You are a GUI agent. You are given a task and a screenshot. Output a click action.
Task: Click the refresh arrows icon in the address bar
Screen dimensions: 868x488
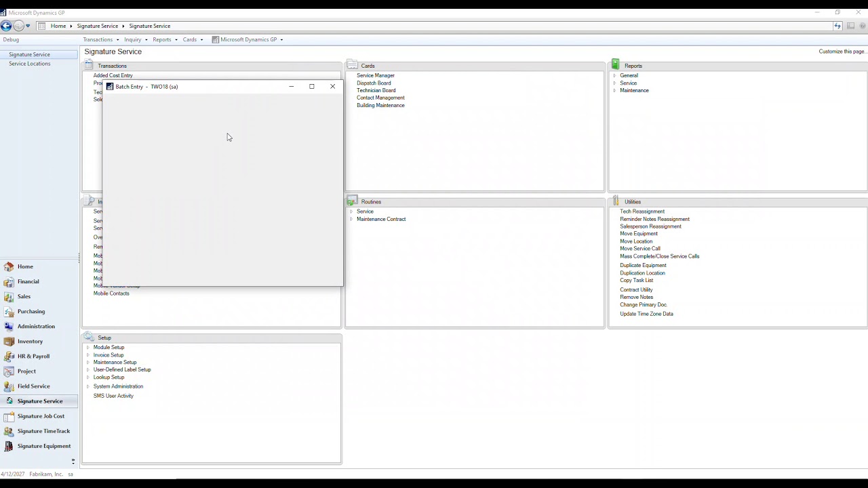(x=837, y=26)
